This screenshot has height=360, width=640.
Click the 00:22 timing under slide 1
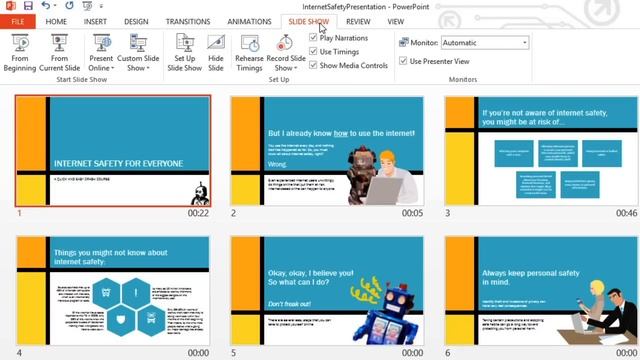(198, 213)
